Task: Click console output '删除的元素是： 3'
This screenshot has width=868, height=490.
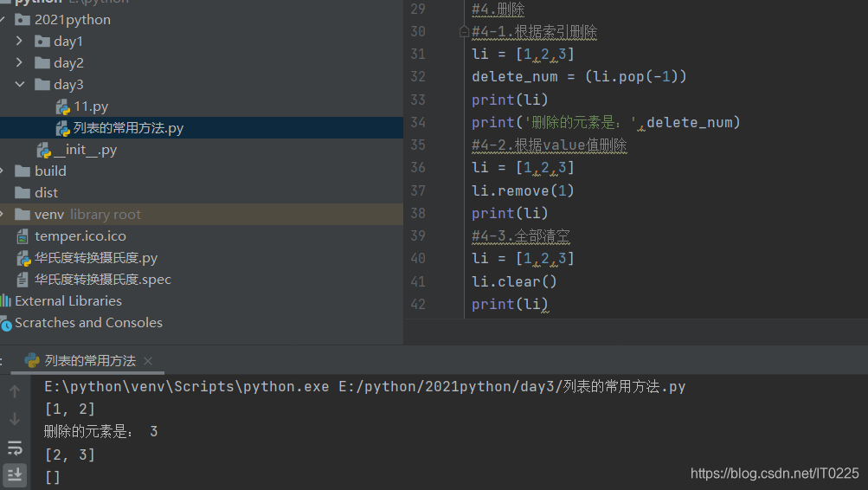Action: pyautogui.click(x=100, y=431)
